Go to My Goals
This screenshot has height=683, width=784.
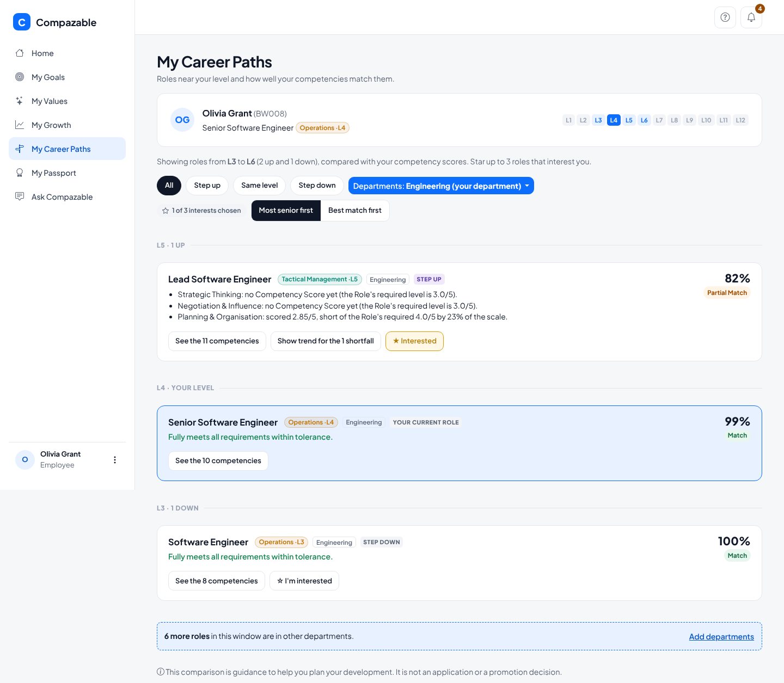[67, 77]
